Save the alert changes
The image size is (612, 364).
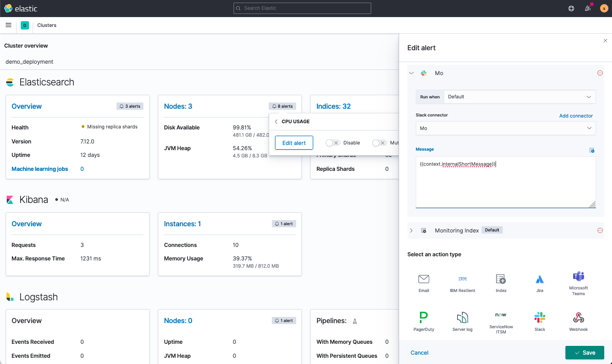coord(585,353)
